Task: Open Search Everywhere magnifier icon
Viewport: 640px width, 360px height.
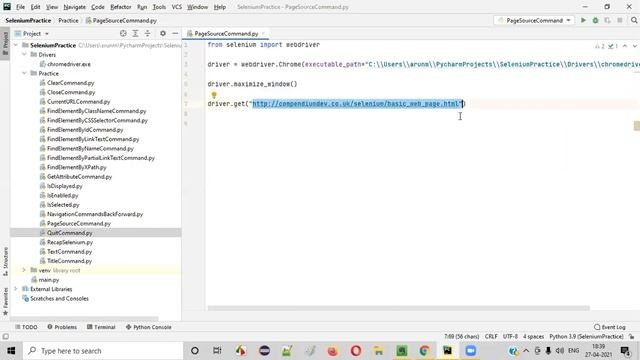Action: pos(634,20)
